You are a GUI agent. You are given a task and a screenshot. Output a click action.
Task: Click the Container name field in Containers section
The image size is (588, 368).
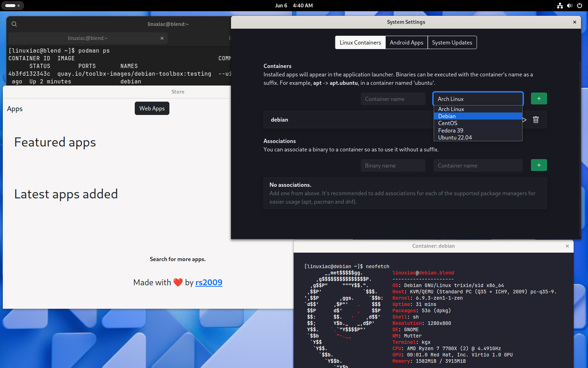pos(393,99)
